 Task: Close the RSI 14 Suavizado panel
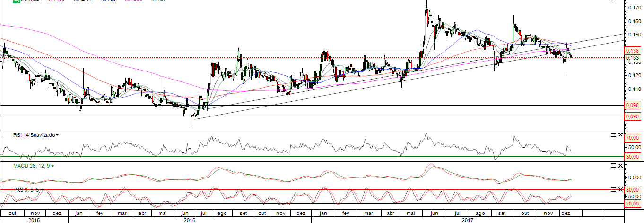point(621,135)
